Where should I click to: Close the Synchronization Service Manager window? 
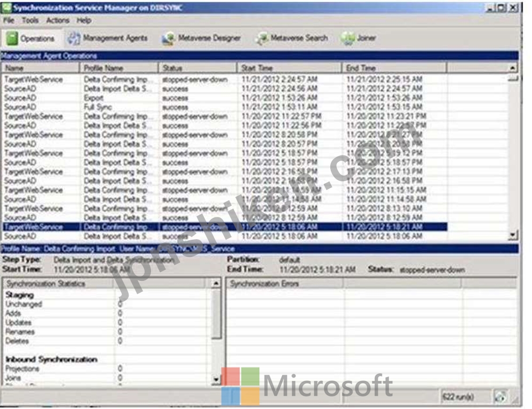pos(513,7)
